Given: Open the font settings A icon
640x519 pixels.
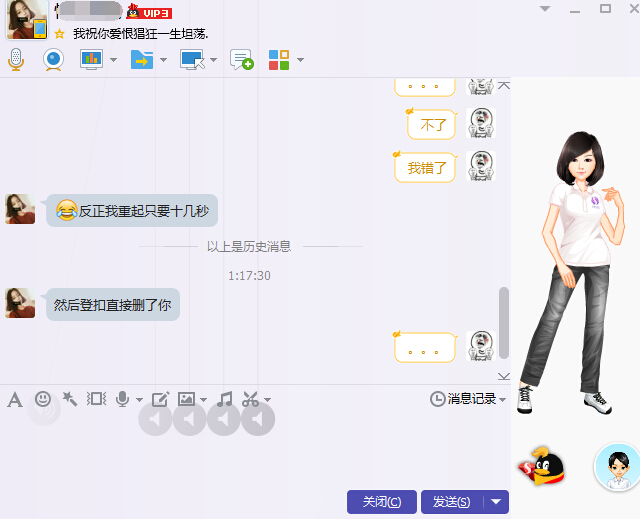Looking at the screenshot, I should pos(15,399).
